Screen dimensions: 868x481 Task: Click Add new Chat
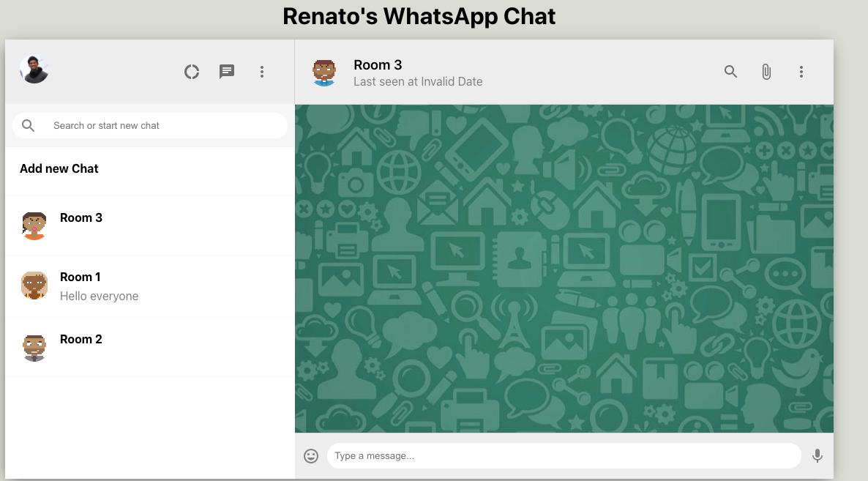59,168
